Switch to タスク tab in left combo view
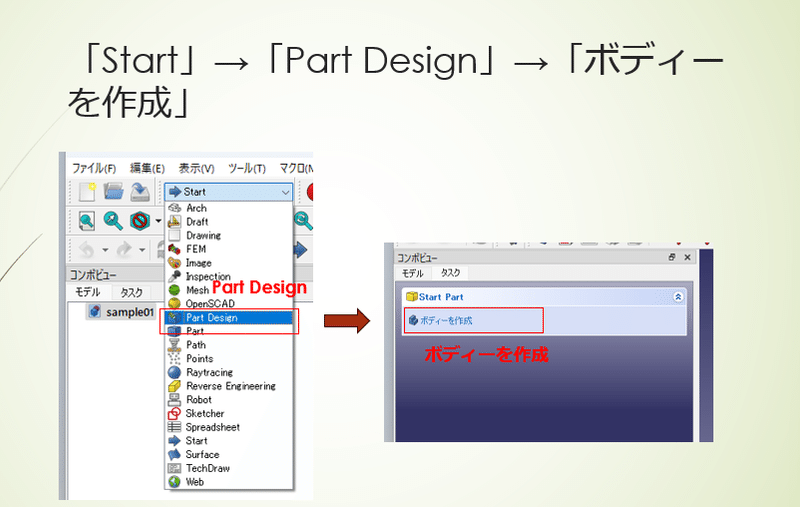The height and width of the screenshot is (507, 800). coord(131,292)
